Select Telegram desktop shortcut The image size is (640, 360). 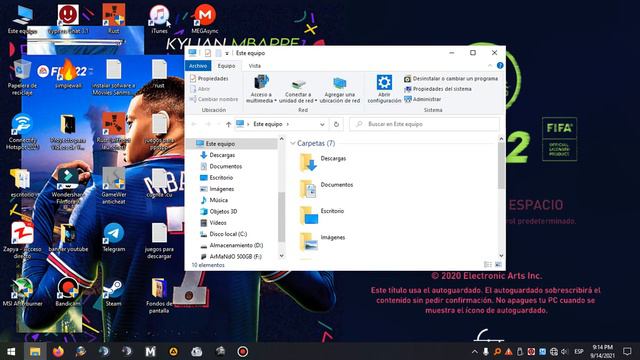click(114, 238)
